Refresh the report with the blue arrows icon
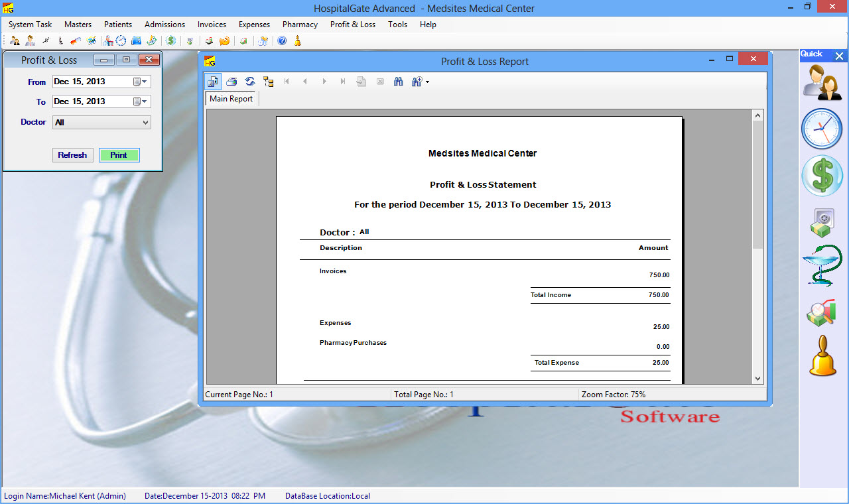Screen dimensions: 849x504 250,82
